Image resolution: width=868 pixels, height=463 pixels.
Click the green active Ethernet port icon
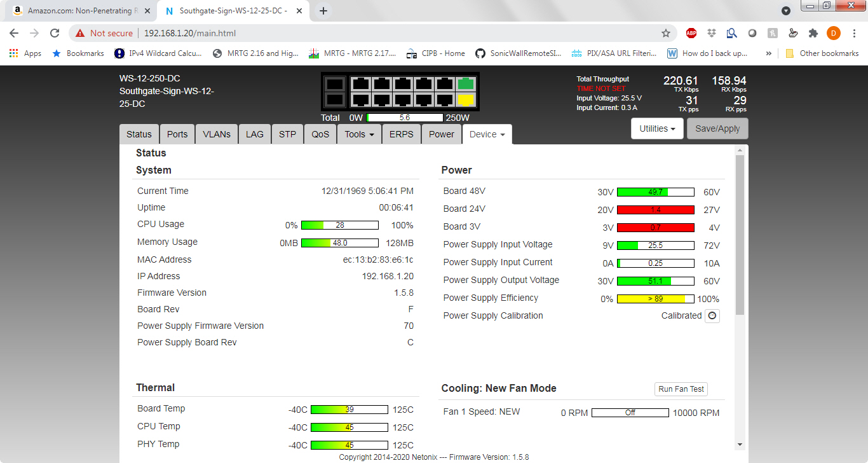click(466, 83)
